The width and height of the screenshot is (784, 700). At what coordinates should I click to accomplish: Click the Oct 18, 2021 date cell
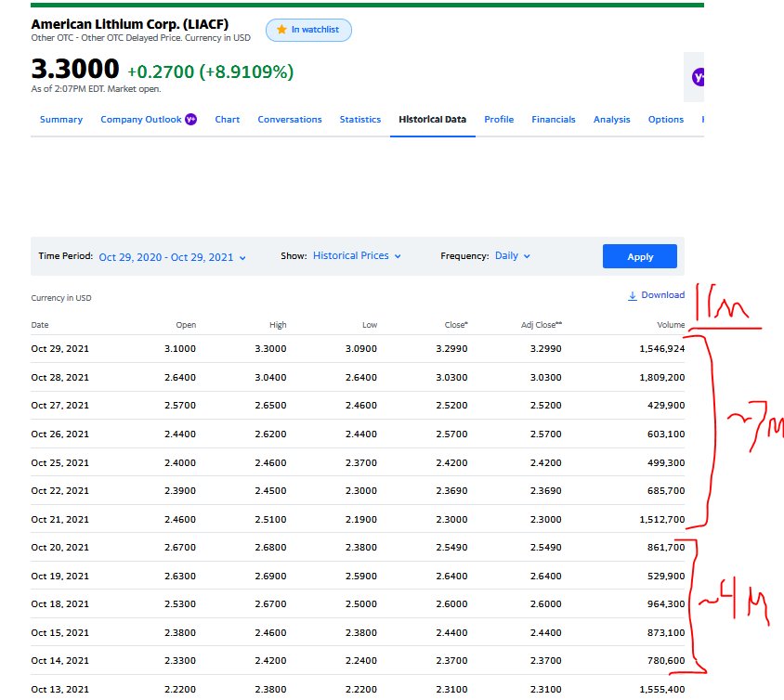coord(60,604)
